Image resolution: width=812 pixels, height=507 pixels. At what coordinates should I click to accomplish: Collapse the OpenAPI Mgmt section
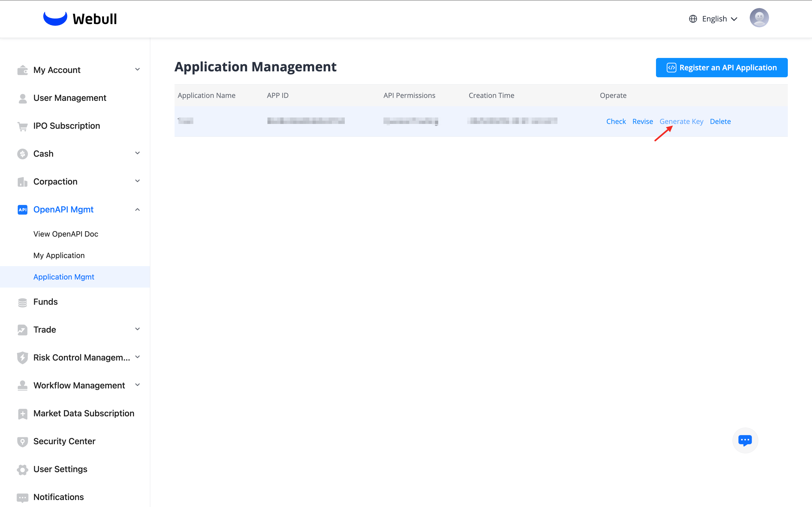tap(137, 210)
